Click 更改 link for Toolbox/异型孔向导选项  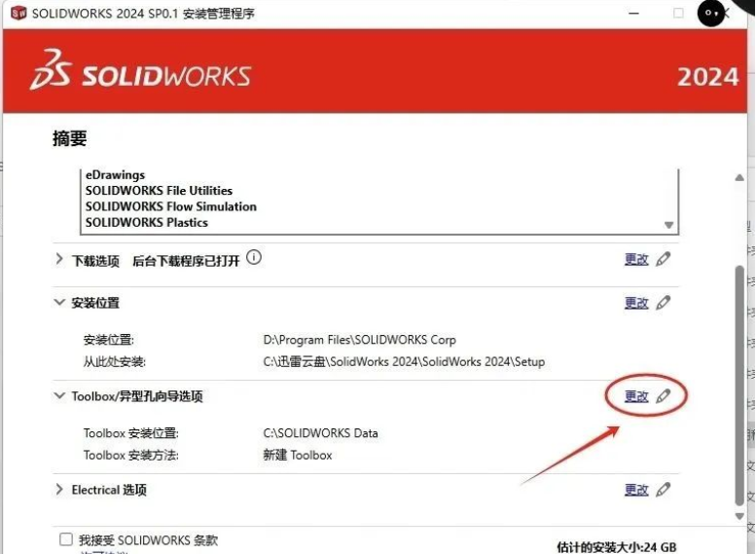[x=636, y=396]
